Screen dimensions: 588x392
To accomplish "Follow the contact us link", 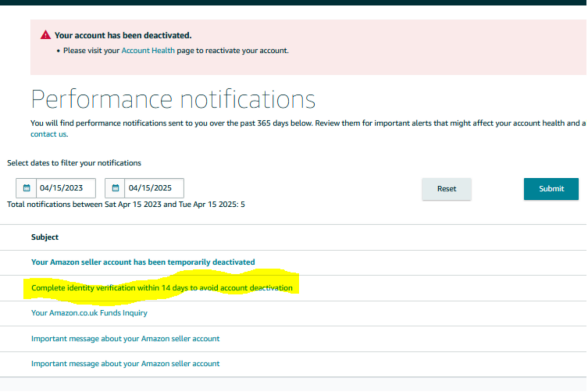I will click(x=49, y=134).
